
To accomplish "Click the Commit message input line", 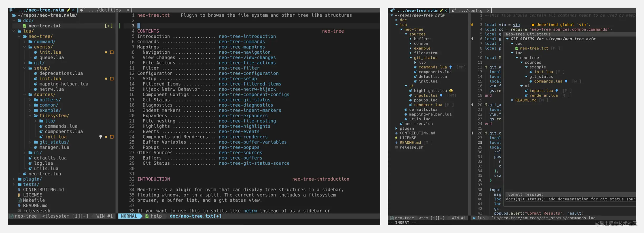I will [x=570, y=199].
